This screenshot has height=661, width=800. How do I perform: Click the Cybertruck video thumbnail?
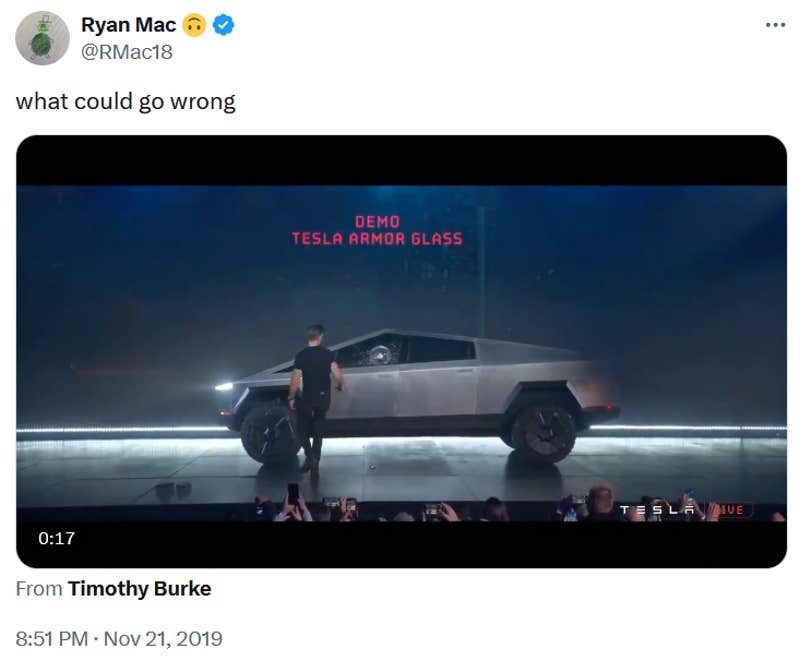pos(400,350)
